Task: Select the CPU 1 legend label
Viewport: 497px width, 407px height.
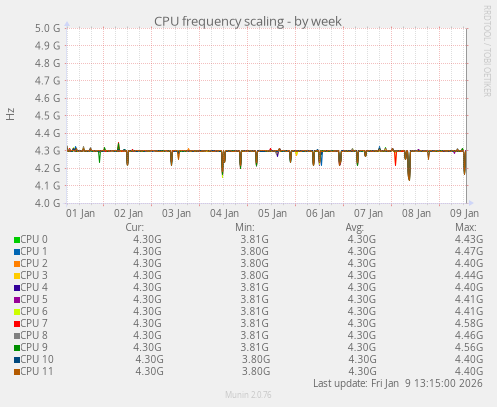Action: coord(34,251)
